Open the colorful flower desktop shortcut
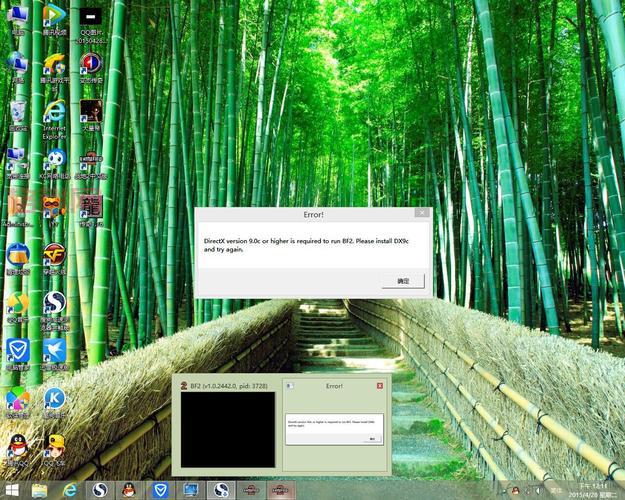 (x=18, y=403)
